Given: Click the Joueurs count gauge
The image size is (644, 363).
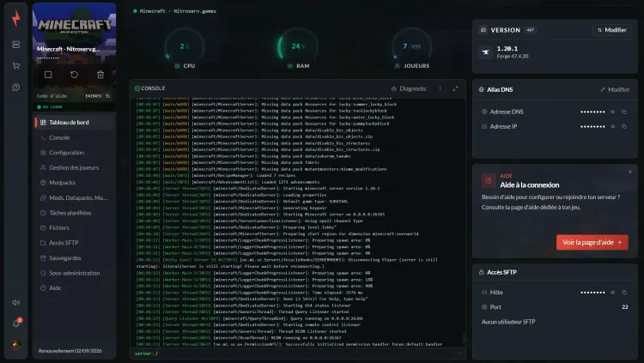Looking at the screenshot, I should coord(411,48).
